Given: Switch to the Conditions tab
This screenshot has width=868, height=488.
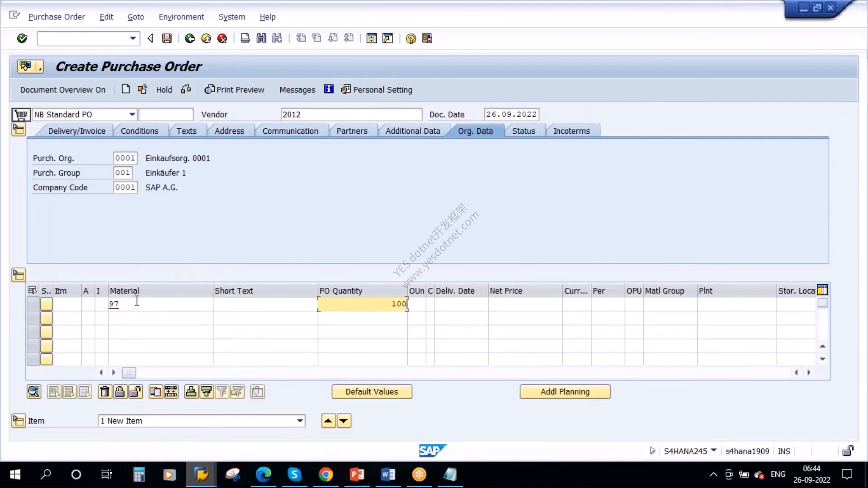Looking at the screenshot, I should [x=139, y=131].
